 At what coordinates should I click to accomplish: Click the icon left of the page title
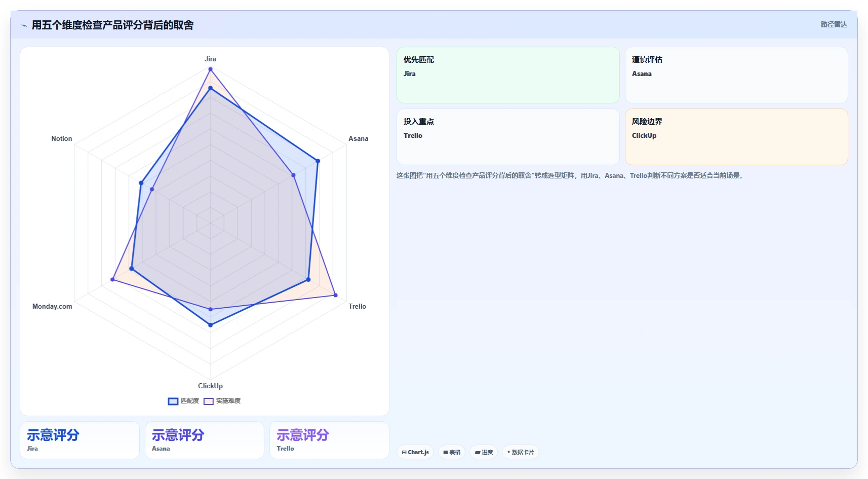tap(24, 25)
